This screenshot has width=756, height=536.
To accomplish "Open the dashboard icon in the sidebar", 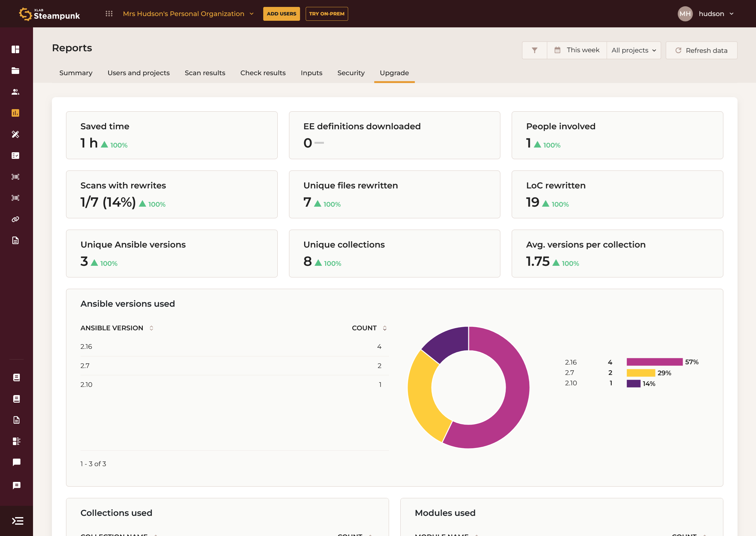I will coord(15,49).
